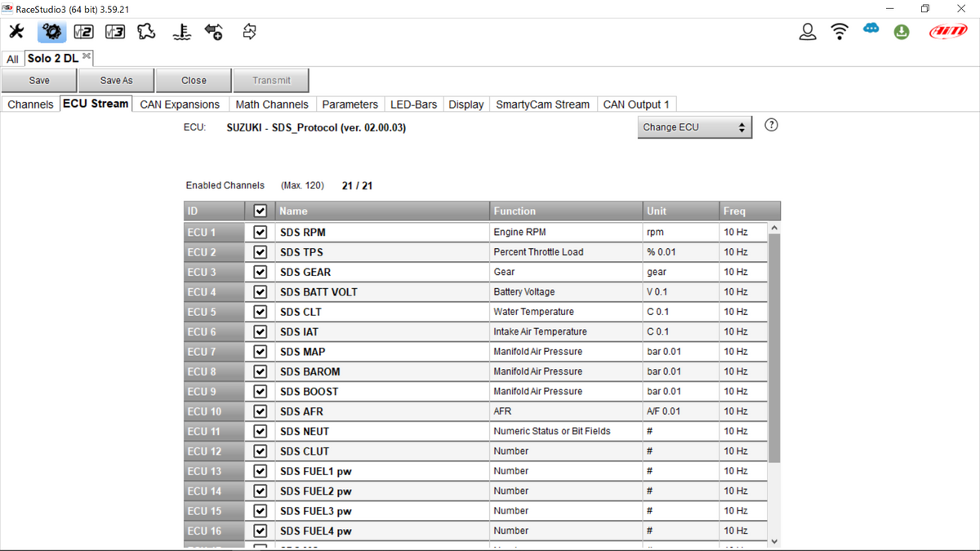Viewport: 980px width, 551px height.
Task: Switch to the CAN Expansions tab
Action: pos(180,104)
